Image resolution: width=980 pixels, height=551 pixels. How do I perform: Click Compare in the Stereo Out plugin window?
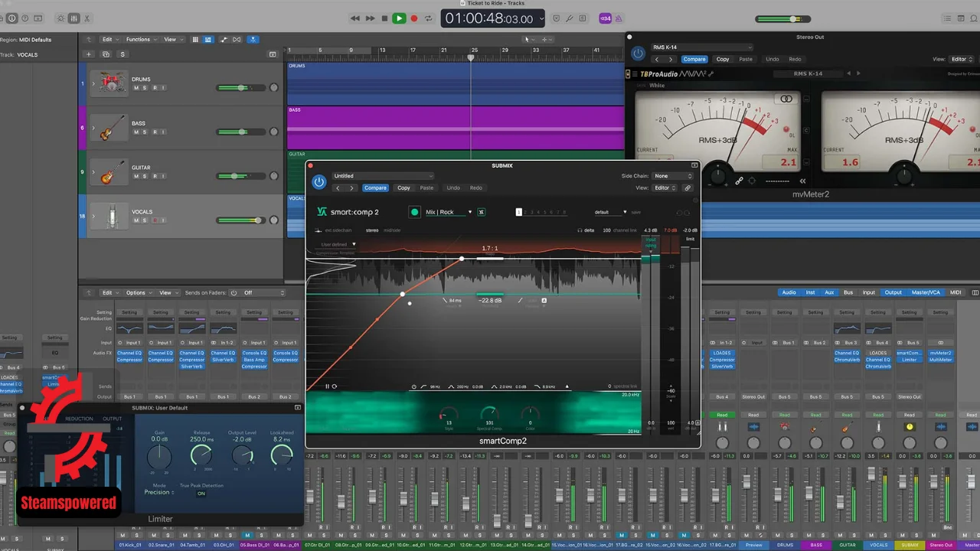(694, 59)
